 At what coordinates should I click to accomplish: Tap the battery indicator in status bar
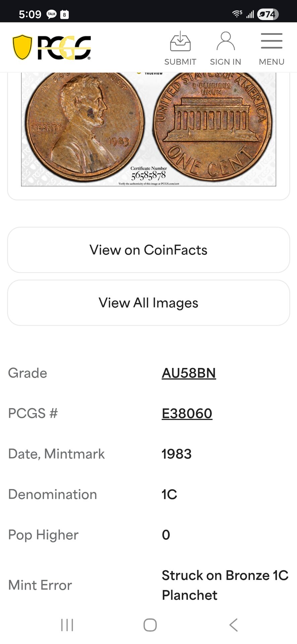click(268, 14)
